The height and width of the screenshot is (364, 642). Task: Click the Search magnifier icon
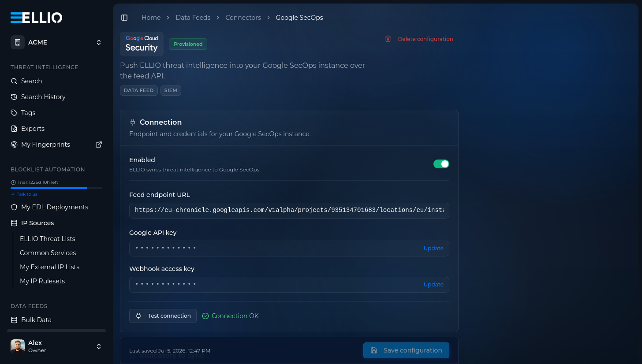pyautogui.click(x=14, y=81)
